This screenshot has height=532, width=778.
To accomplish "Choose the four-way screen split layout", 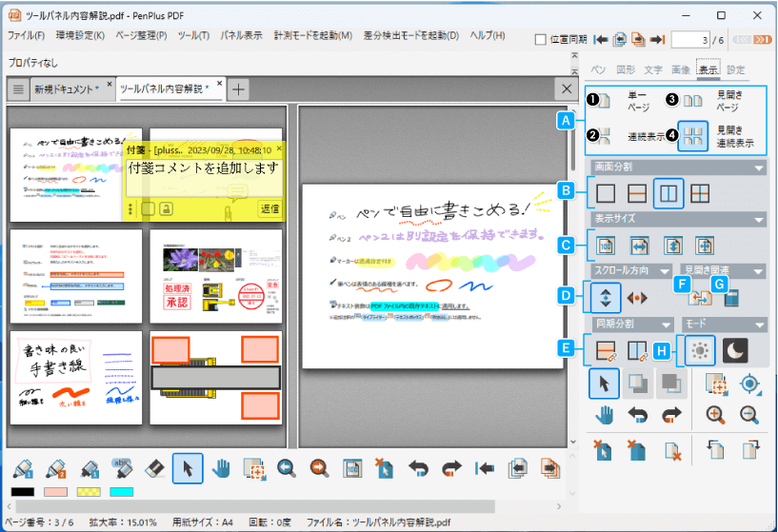I will (x=701, y=193).
